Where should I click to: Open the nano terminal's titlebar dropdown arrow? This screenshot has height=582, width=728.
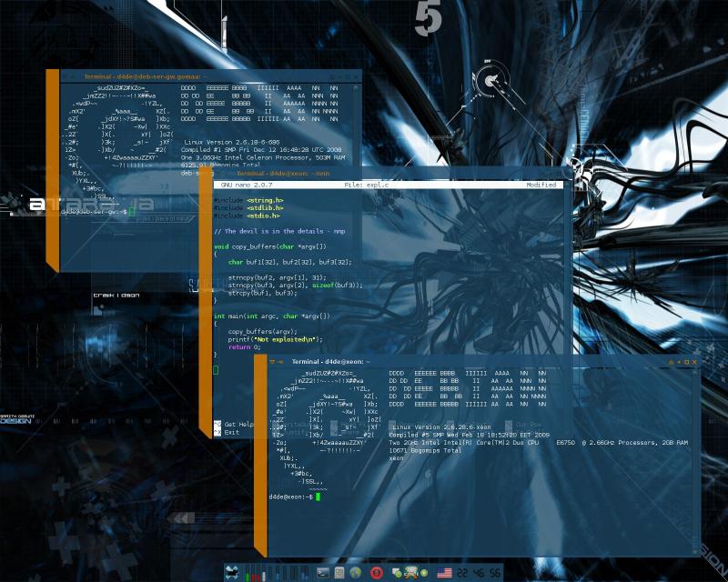point(212,174)
